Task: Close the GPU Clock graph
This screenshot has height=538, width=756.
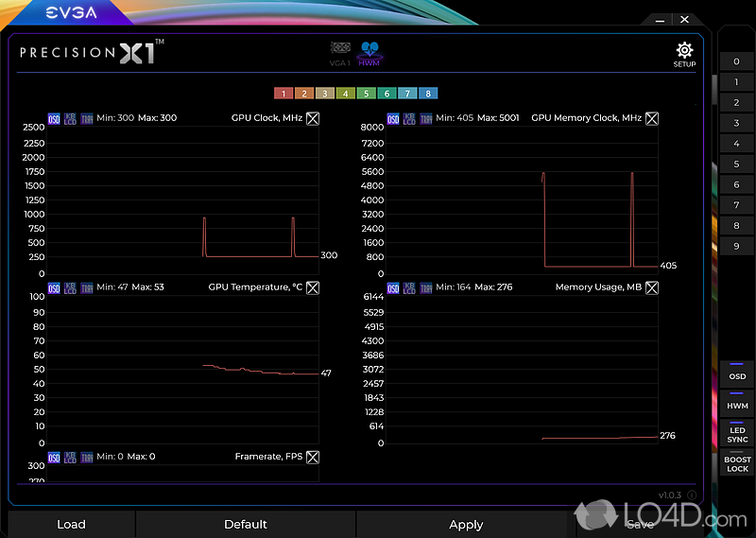Action: pyautogui.click(x=313, y=118)
